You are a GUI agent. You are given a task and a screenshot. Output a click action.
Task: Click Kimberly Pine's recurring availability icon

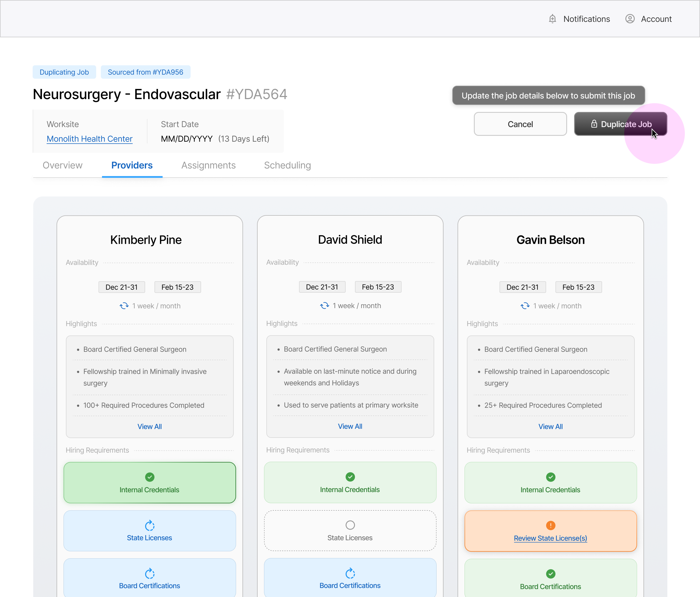click(x=124, y=306)
